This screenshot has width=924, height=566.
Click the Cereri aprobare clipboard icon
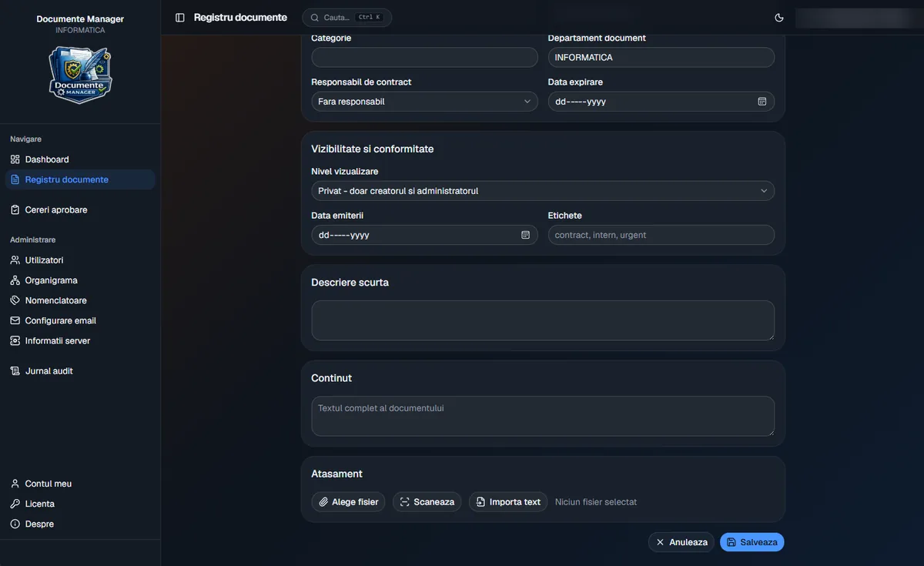click(15, 209)
